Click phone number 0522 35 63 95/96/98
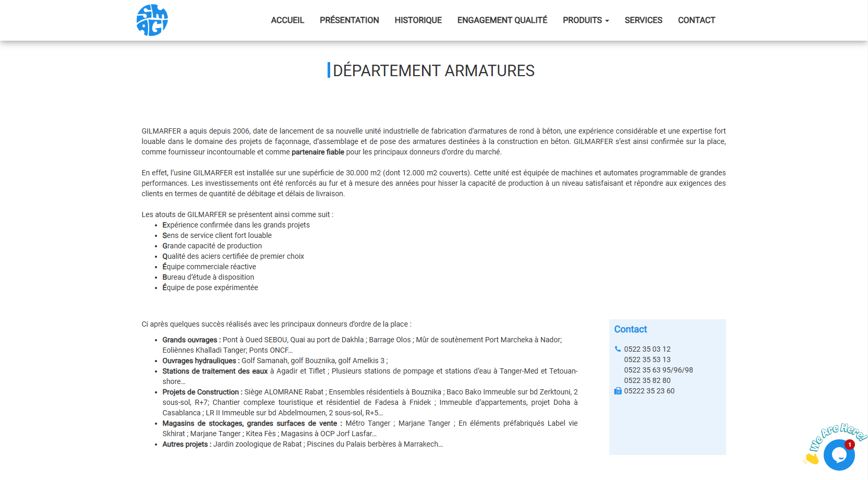The height and width of the screenshot is (480, 868). pos(658,370)
